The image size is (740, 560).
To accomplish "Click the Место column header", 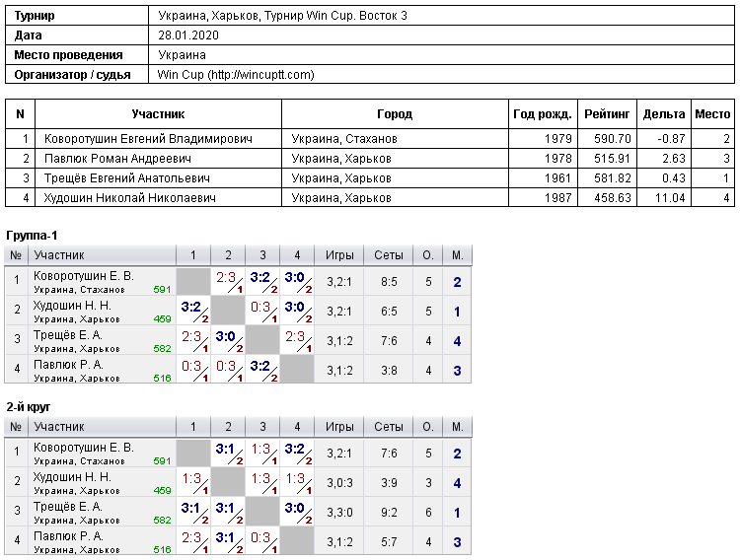I will (x=712, y=113).
